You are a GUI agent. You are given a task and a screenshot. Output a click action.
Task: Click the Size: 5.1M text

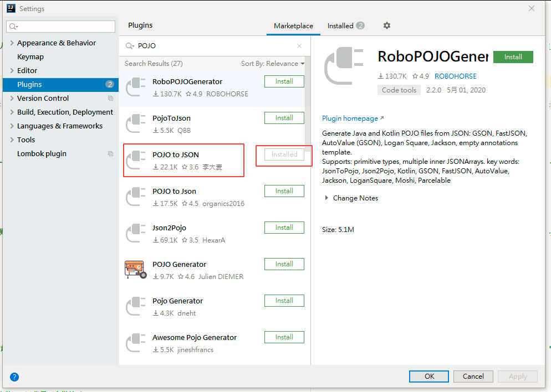pos(338,230)
